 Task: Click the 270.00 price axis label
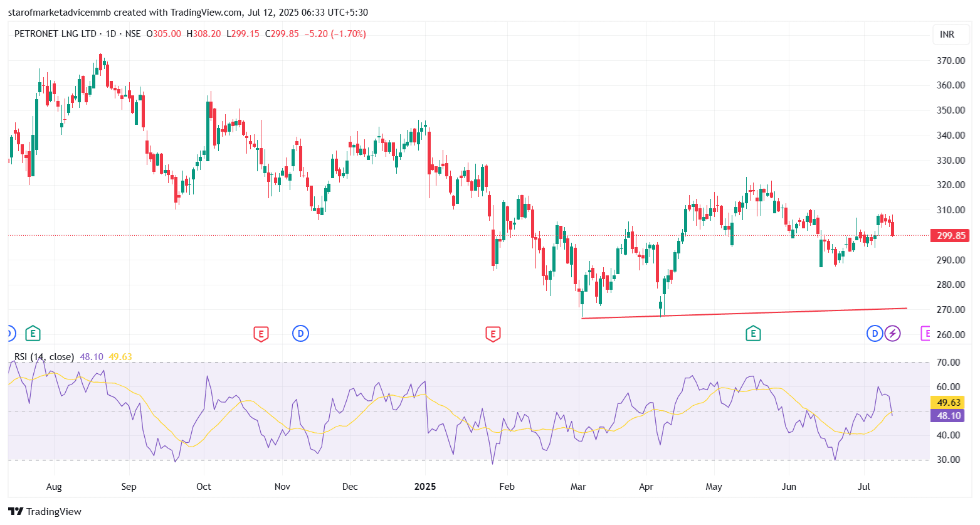[x=951, y=310]
